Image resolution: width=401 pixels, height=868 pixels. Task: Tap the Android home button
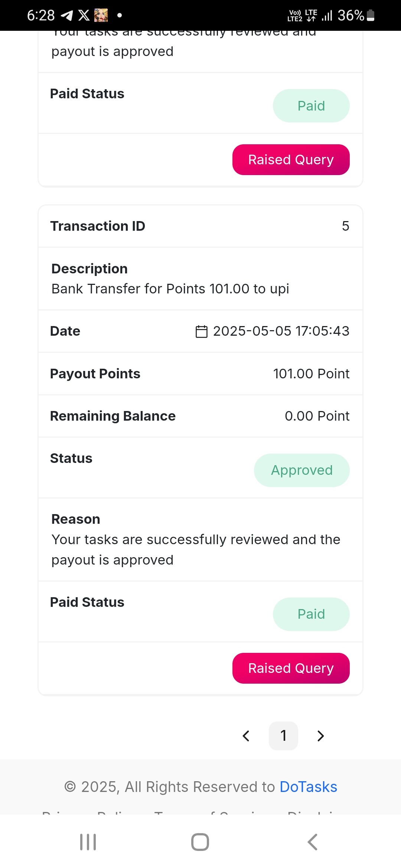click(x=200, y=842)
